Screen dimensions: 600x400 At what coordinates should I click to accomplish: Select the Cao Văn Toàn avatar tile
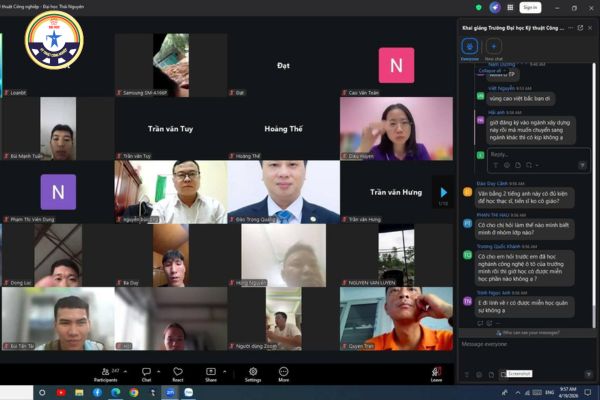(396, 65)
